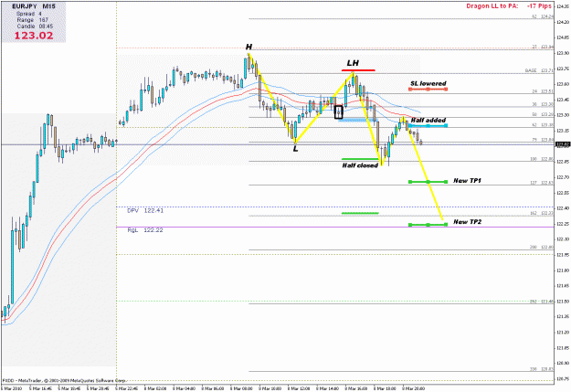Select the H swing-high label

248,47
